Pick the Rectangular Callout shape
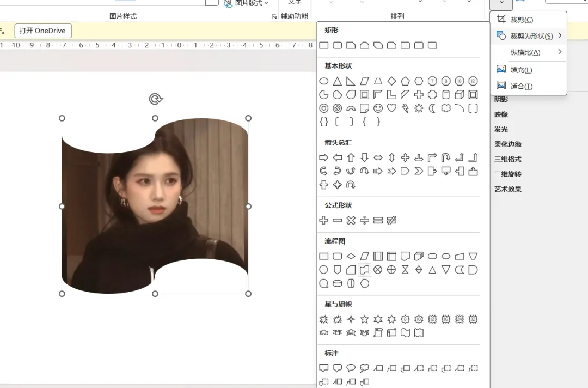This screenshot has width=588, height=388. [324, 368]
